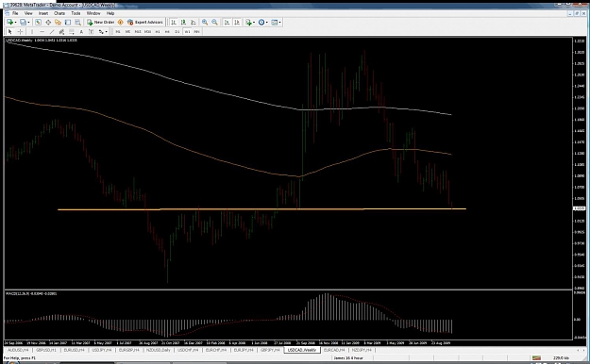
Task: Select the text drawing tool
Action: 81,31
